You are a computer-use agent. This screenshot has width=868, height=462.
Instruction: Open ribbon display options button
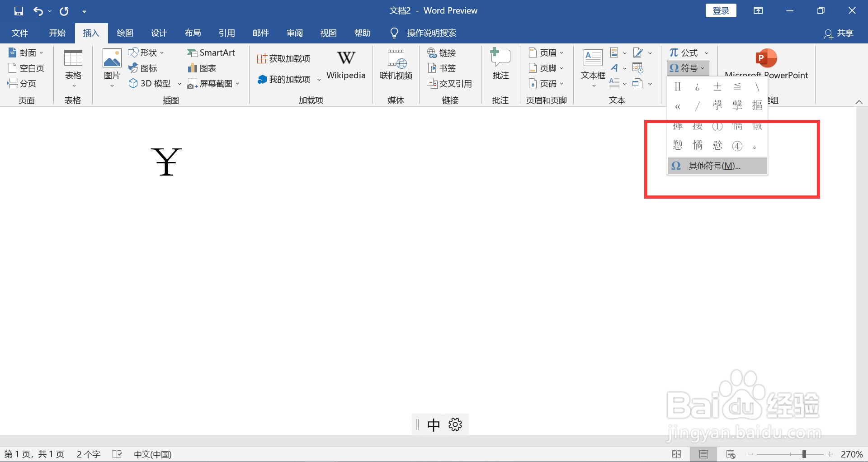[758, 10]
